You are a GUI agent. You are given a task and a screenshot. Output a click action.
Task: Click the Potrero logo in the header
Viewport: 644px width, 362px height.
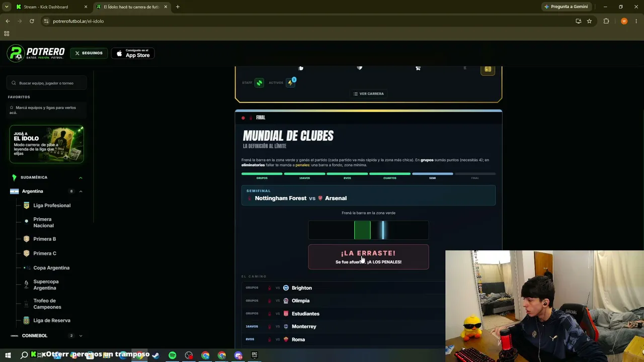[36, 53]
